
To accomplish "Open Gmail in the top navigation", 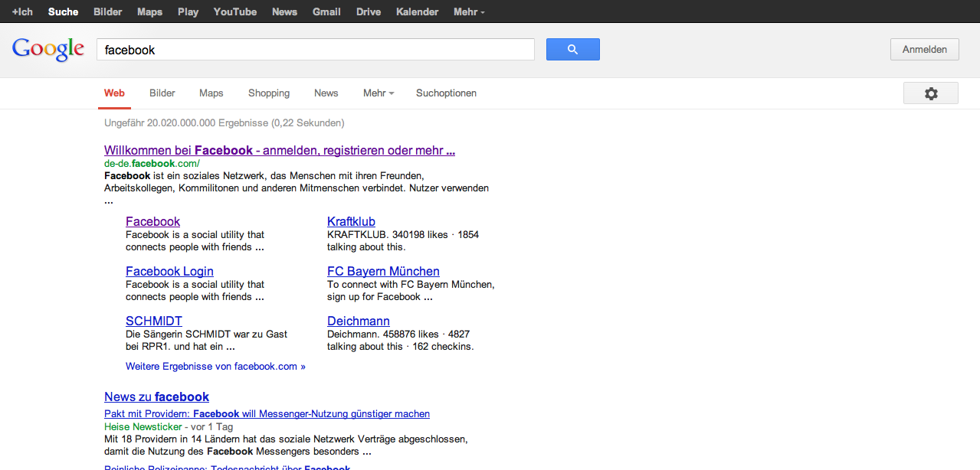I will [326, 11].
